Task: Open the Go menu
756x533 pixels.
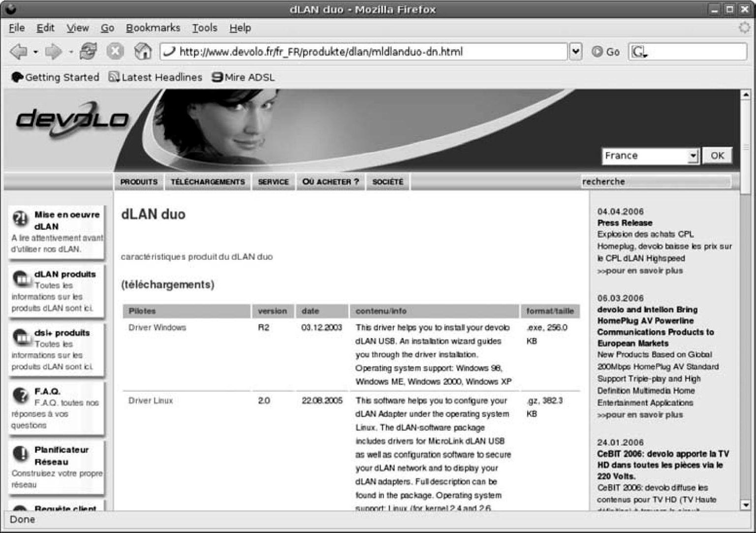Action: pos(107,28)
